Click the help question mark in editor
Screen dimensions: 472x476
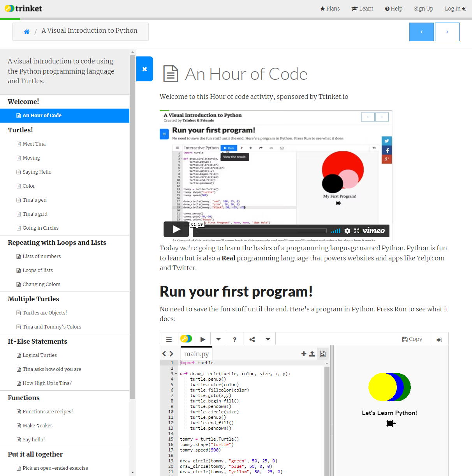[x=234, y=339]
